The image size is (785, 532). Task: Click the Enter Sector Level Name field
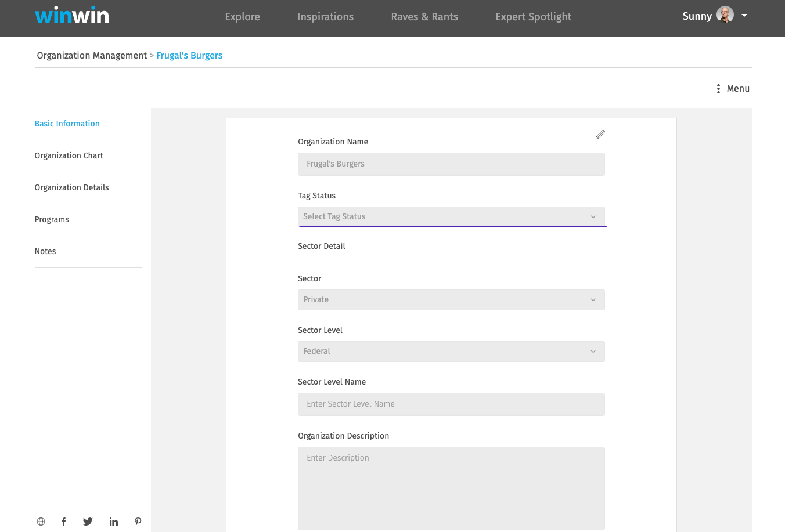452,404
